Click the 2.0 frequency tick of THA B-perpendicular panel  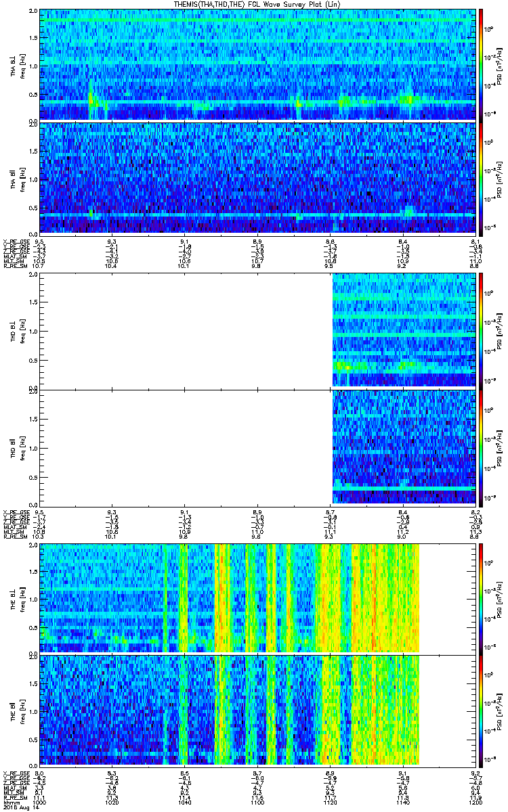[x=33, y=12]
